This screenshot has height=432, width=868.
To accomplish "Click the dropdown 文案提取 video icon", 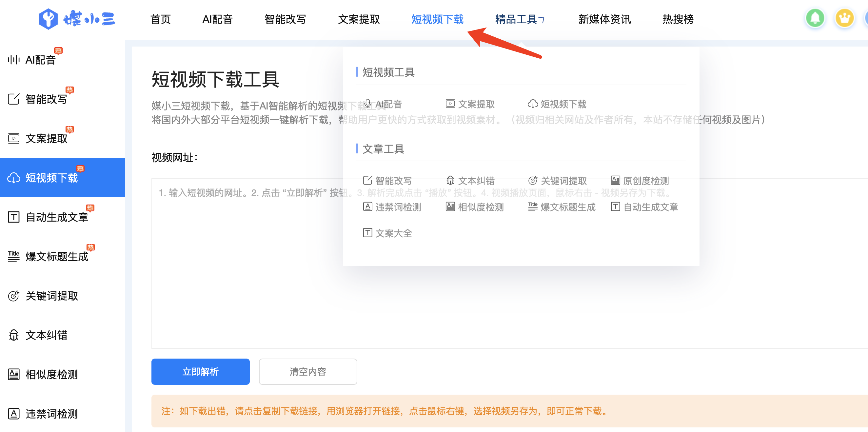I will [x=450, y=104].
